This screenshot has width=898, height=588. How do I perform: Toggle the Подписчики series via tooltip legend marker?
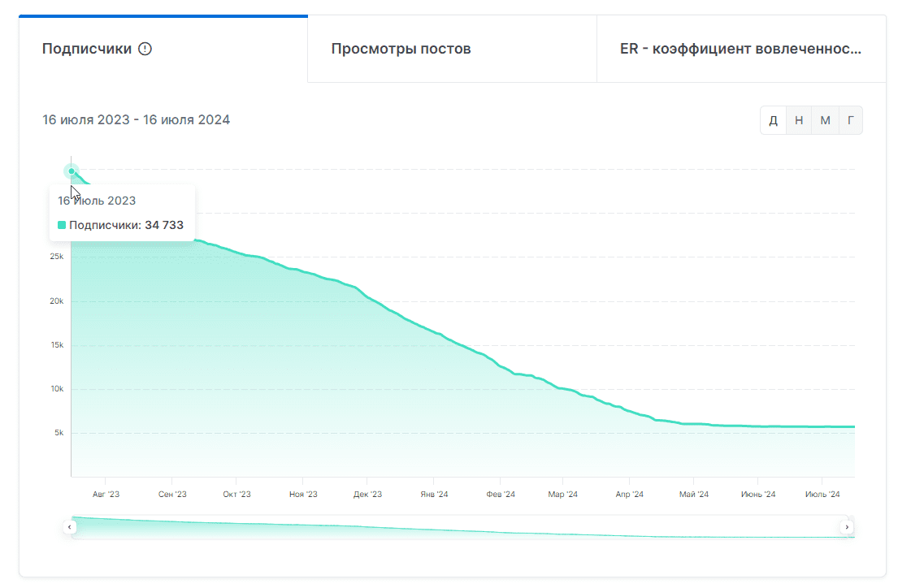click(61, 224)
